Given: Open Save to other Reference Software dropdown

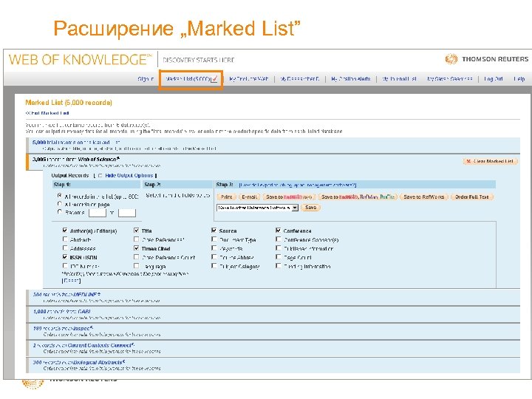Looking at the screenshot, I should [258, 208].
